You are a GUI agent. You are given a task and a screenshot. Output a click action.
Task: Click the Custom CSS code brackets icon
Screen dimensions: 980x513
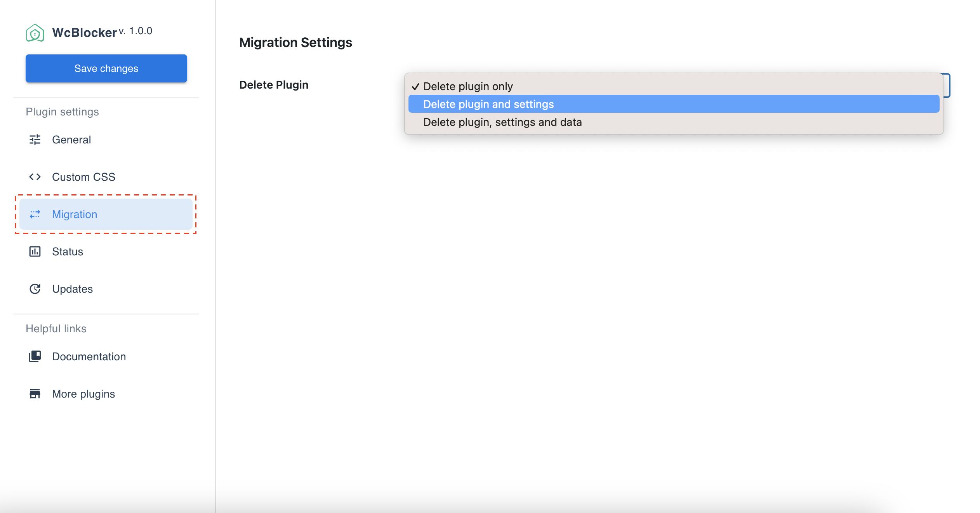(35, 177)
